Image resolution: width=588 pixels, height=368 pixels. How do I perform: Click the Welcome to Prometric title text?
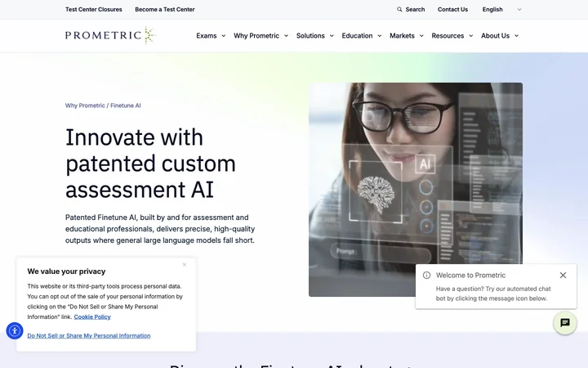(470, 276)
